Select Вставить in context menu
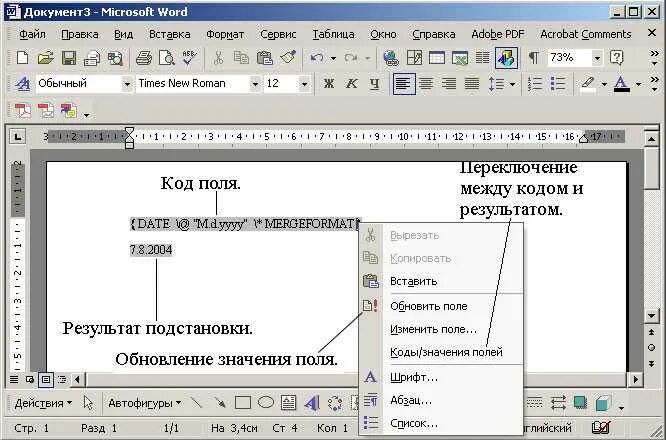The height and width of the screenshot is (440, 666). point(441,281)
